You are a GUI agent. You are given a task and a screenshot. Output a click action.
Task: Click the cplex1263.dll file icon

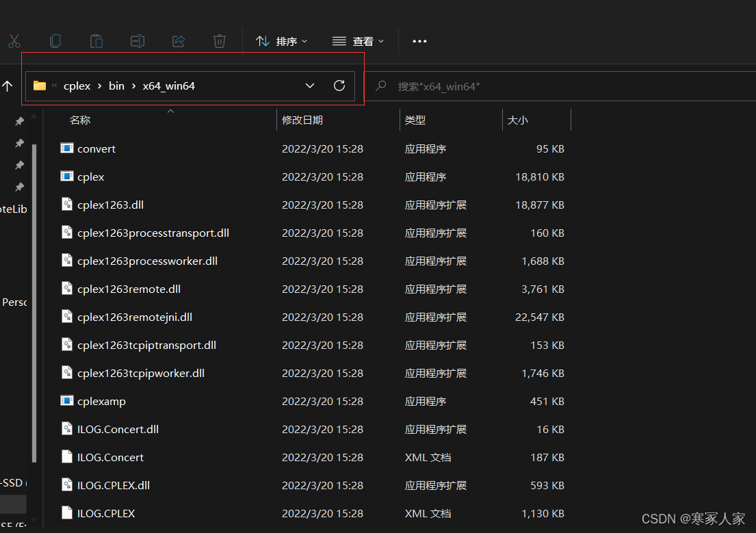pos(67,204)
